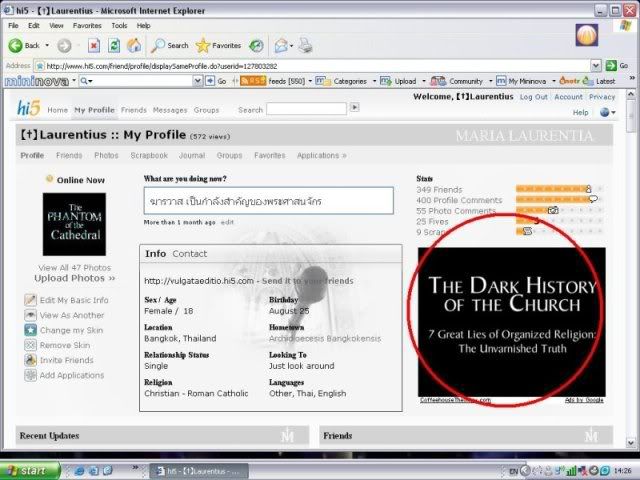Click Log Out link
The width and height of the screenshot is (640, 480).
click(533, 97)
